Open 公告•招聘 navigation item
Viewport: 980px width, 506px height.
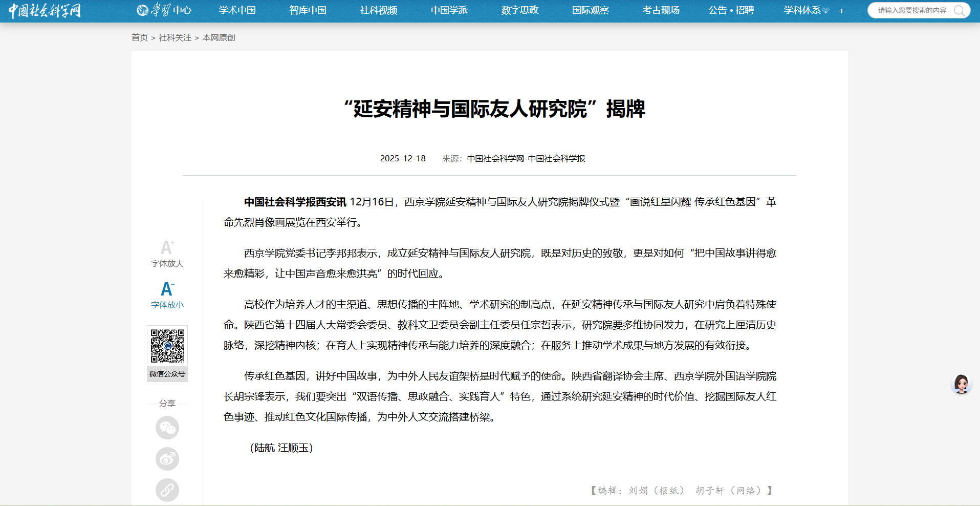[x=731, y=10]
